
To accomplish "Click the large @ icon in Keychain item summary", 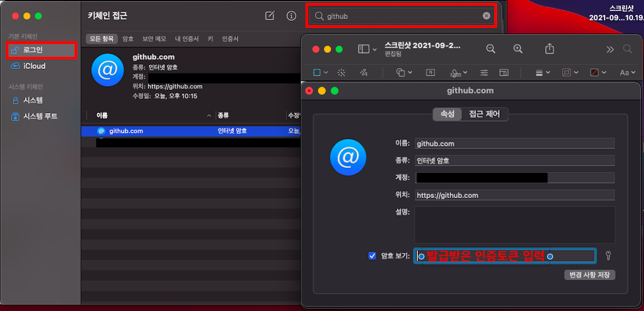I will [x=108, y=69].
